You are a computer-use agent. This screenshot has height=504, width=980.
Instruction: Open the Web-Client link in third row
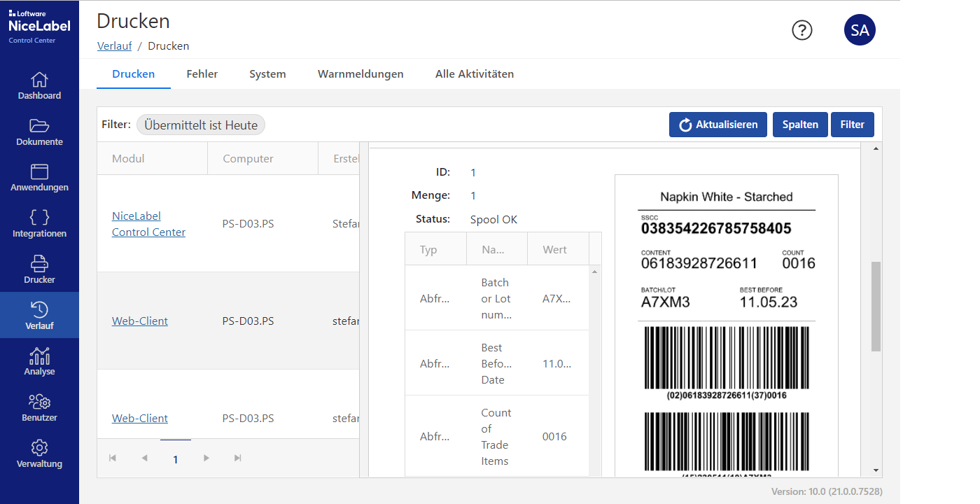tap(140, 419)
